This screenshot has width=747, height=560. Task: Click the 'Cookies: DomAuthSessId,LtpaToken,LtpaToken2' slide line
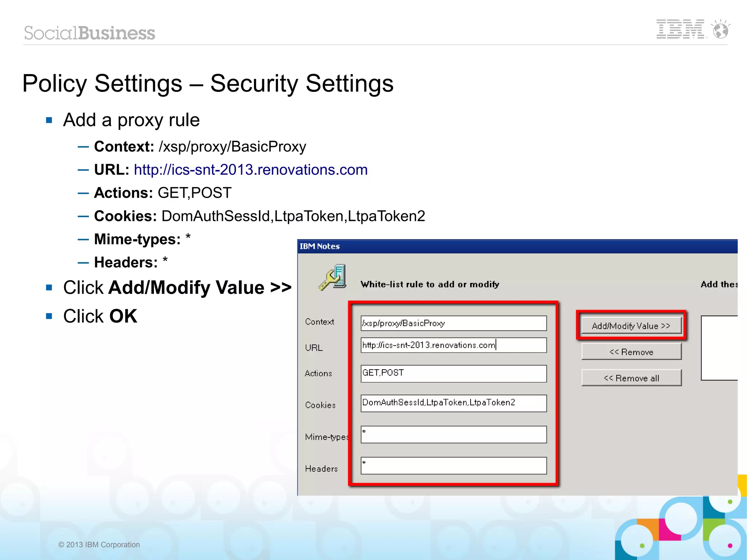[x=260, y=216]
